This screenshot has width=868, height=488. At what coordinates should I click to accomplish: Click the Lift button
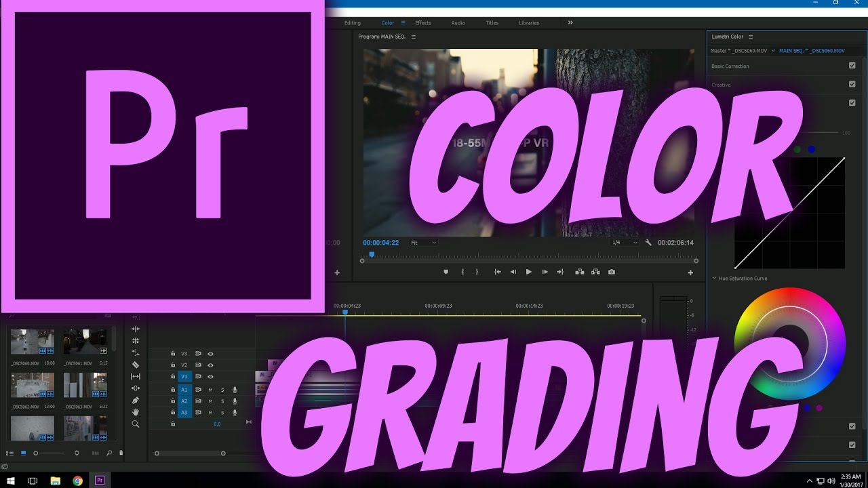tap(580, 272)
